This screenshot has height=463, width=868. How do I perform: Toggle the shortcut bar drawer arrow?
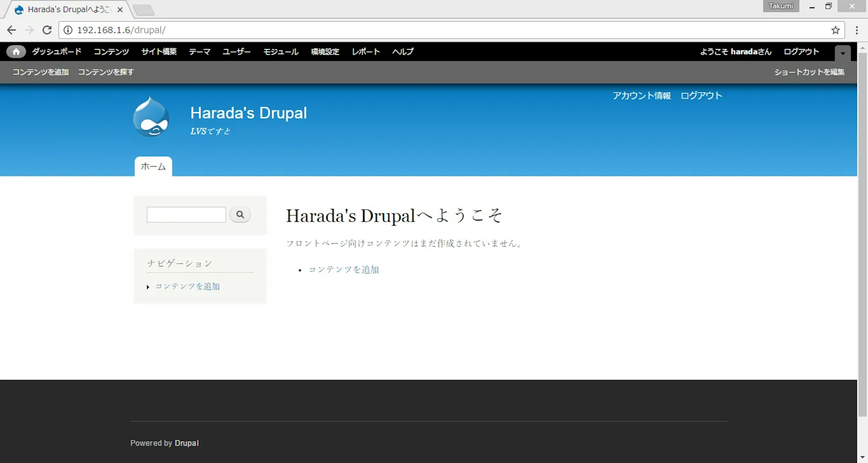842,53
